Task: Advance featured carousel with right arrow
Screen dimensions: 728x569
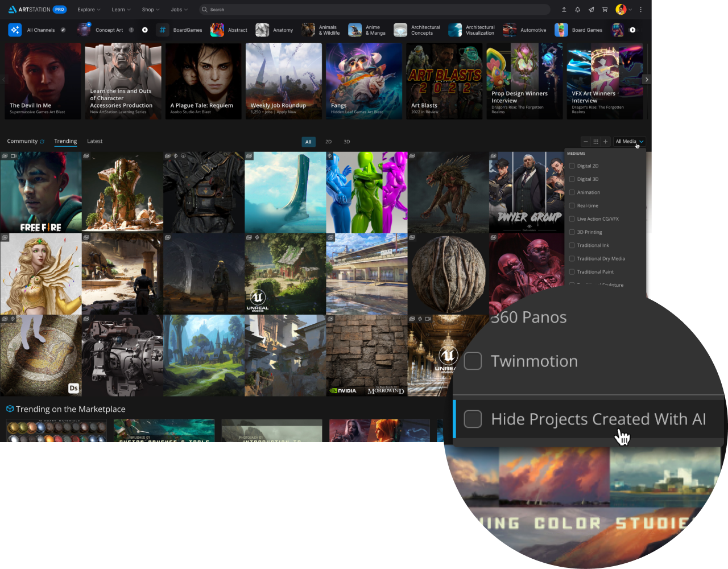Action: tap(647, 80)
